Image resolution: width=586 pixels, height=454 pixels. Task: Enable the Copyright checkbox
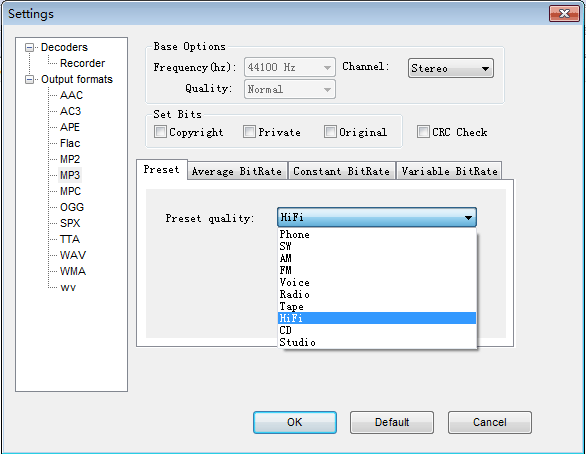(x=160, y=132)
